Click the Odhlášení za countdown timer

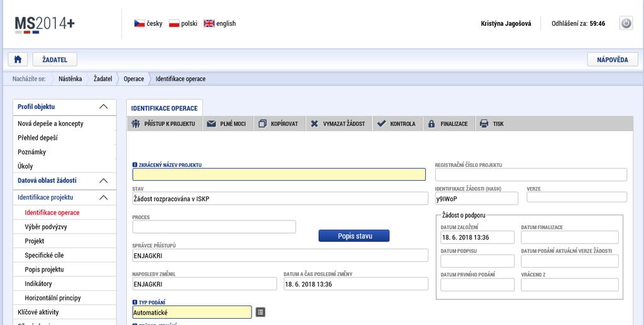click(579, 23)
